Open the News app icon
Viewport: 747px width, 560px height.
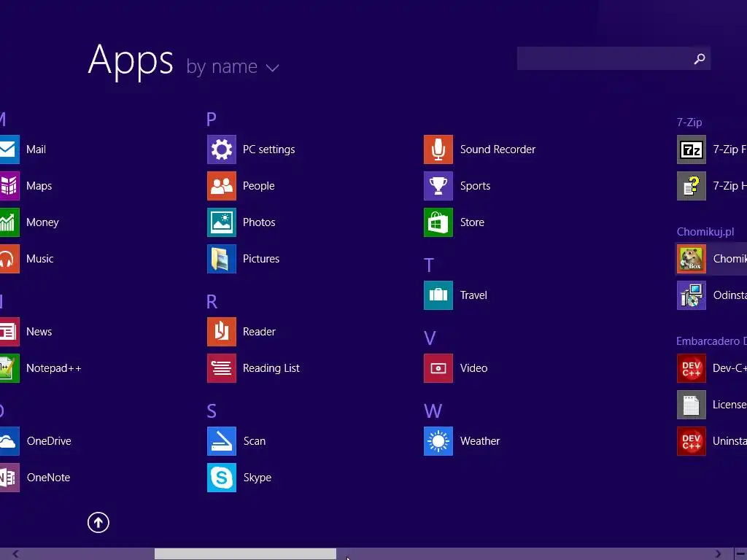click(9, 332)
